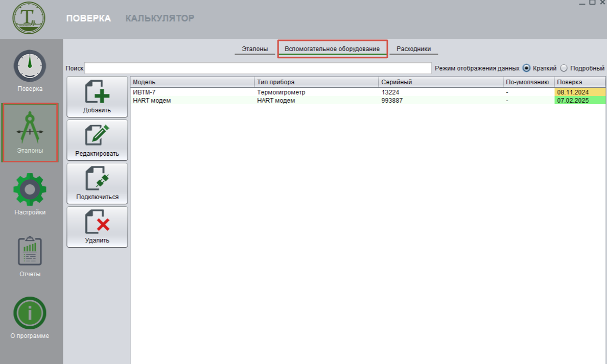Select the Вспомогательное оборудование tab
This screenshot has width=607, height=364.
click(332, 49)
